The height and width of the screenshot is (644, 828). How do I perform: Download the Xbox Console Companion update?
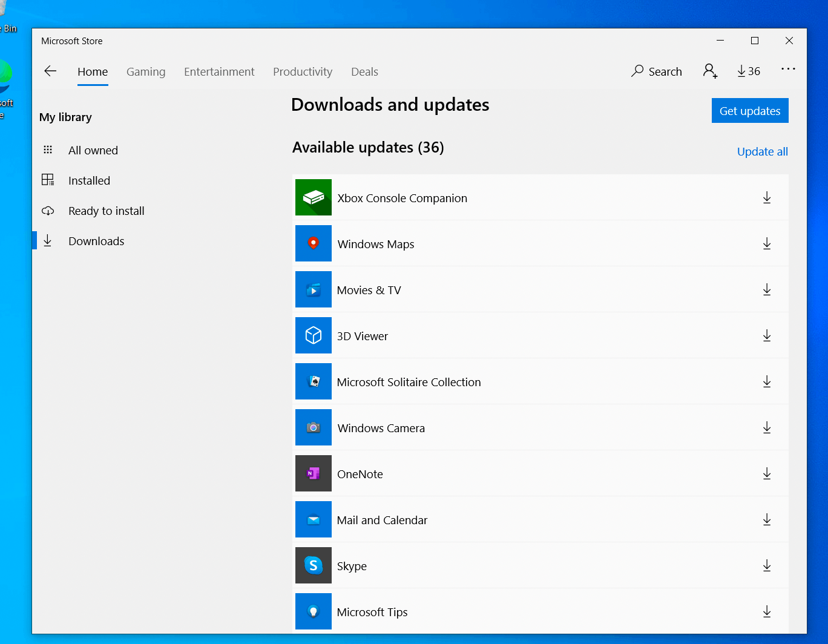[767, 198]
